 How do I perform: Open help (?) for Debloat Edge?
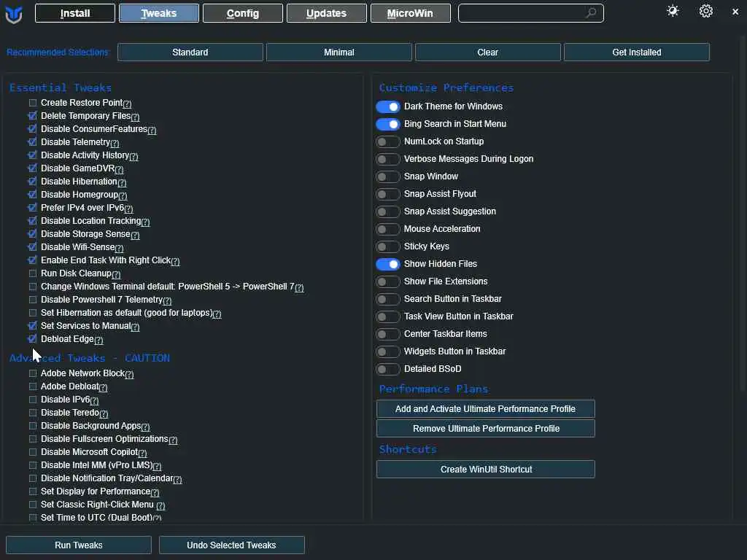click(98, 340)
